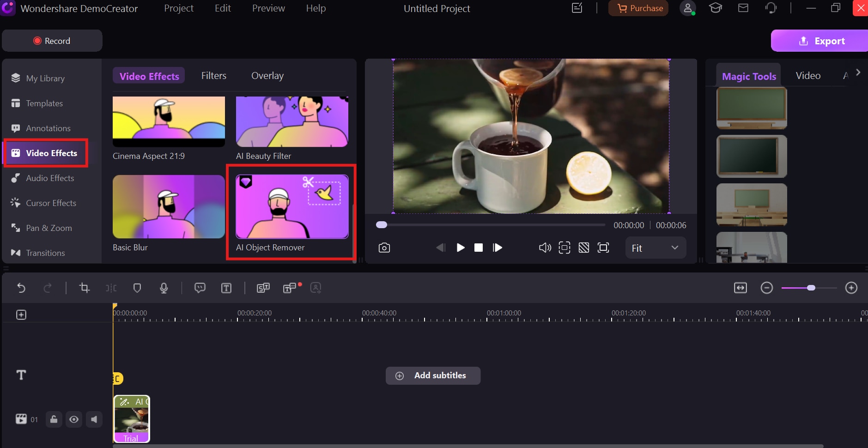Step back to the previous frame

441,248
